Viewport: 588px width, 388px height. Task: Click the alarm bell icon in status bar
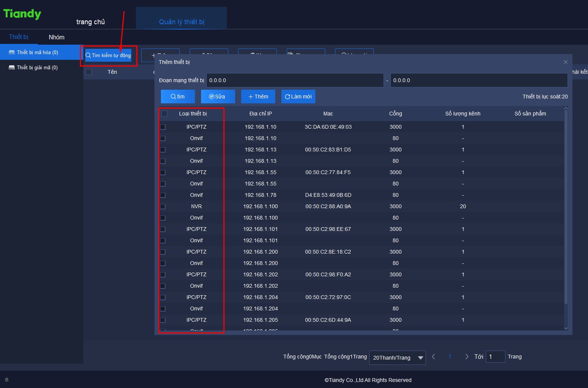[x=6, y=380]
